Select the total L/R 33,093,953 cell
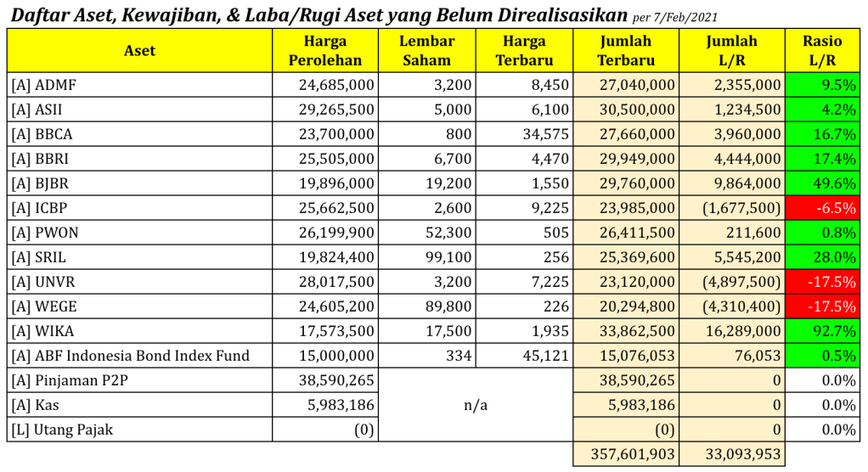The height and width of the screenshot is (472, 868). pos(732,454)
